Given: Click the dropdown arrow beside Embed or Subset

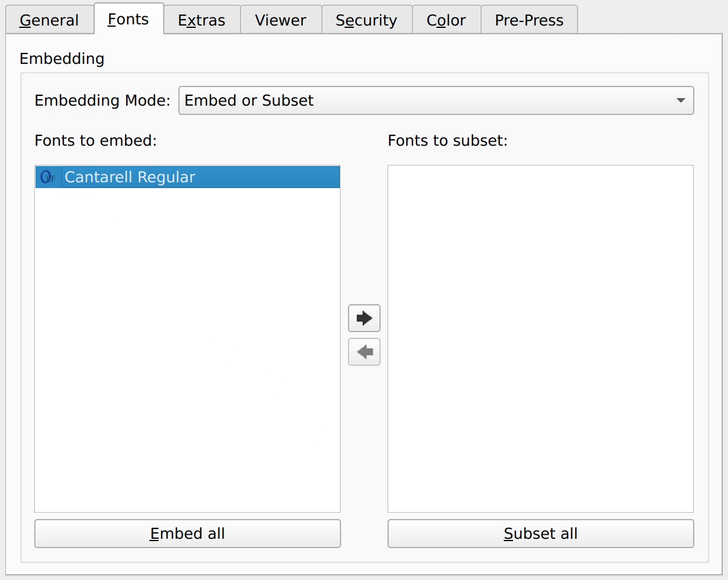Looking at the screenshot, I should 681,100.
